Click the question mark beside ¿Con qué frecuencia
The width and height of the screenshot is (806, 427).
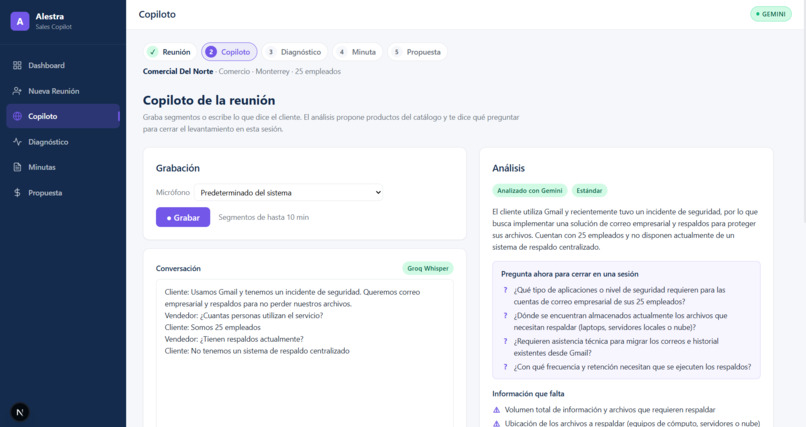tap(505, 367)
